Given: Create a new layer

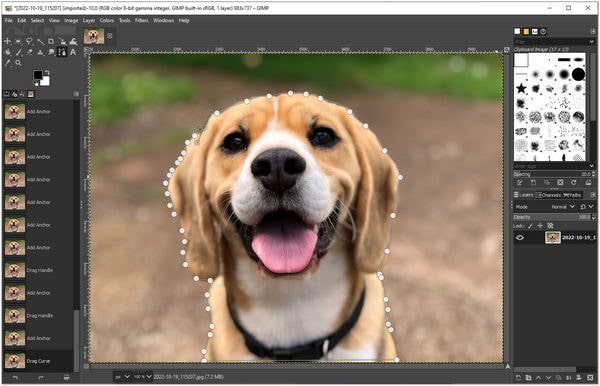Looking at the screenshot, I should 518,378.
